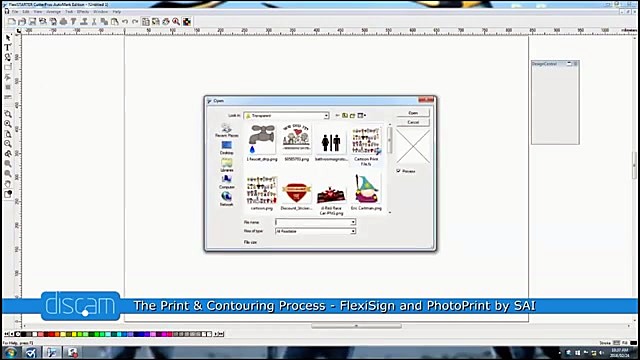Image resolution: width=640 pixels, height=360 pixels.
Task: Open Libraries in Open dialog sidebar
Action: click(227, 165)
